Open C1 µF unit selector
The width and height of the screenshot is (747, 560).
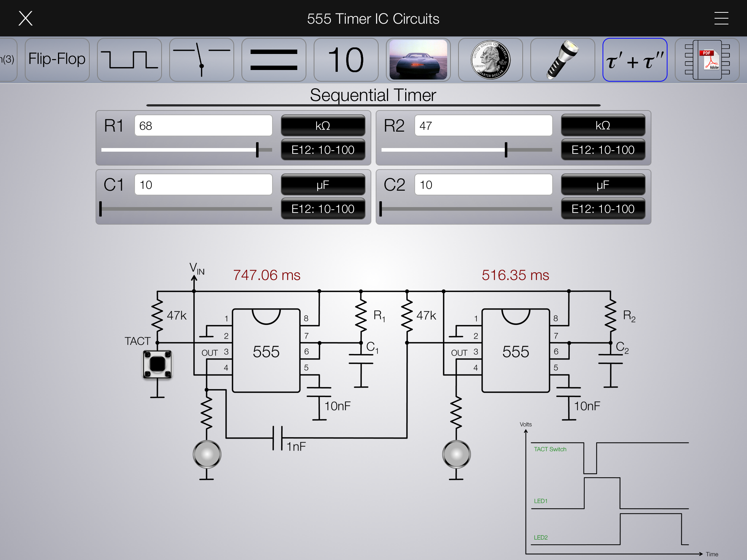(x=323, y=184)
